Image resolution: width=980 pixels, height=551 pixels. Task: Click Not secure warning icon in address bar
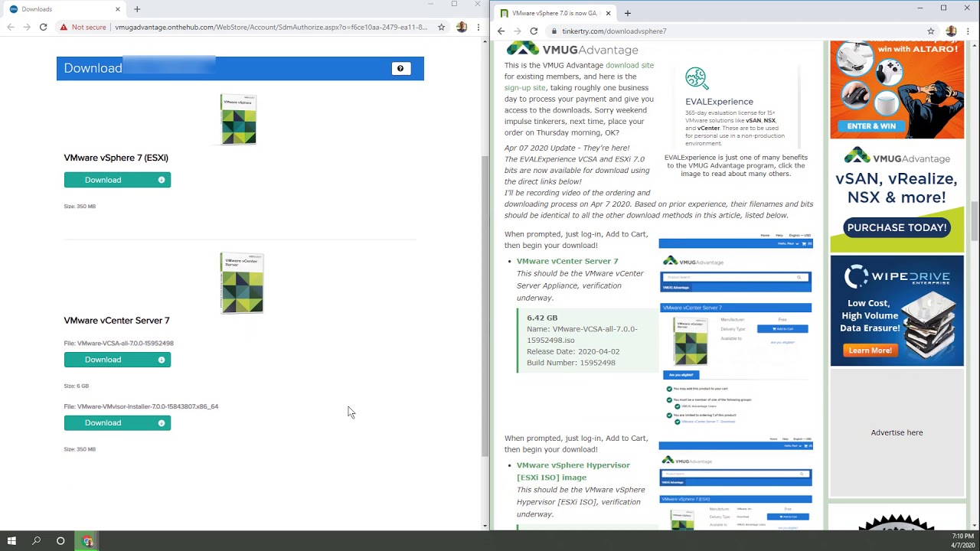[x=64, y=27]
